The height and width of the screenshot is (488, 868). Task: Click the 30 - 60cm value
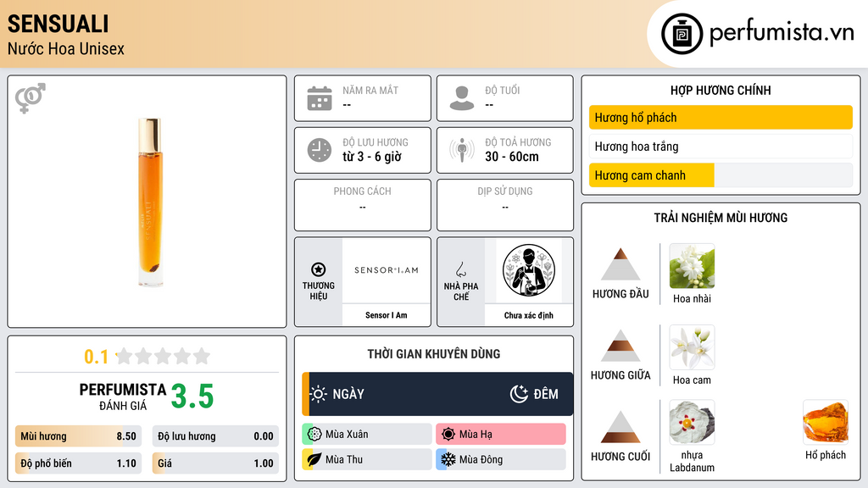pos(512,157)
